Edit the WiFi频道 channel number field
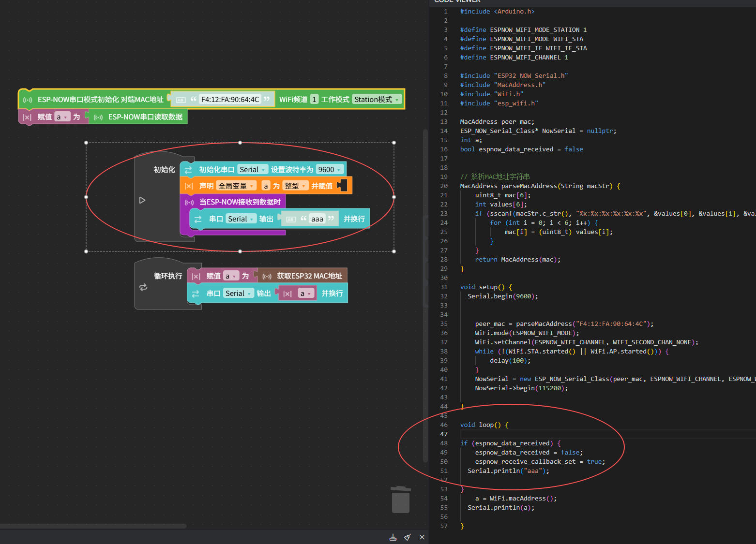The image size is (756, 544). coord(314,100)
